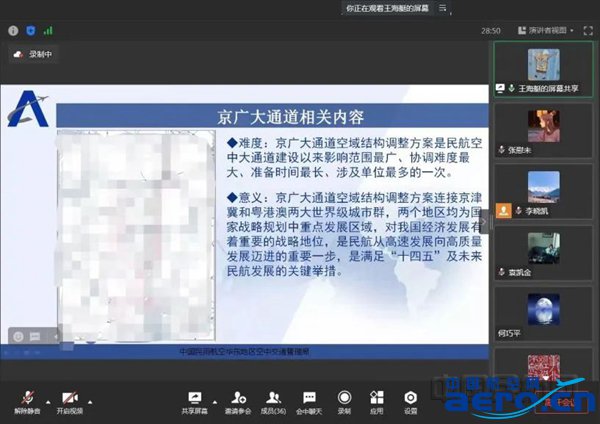Viewport: 600px width, 424px height.
Task: Turn on the camera with 开启视频
Action: tap(69, 397)
